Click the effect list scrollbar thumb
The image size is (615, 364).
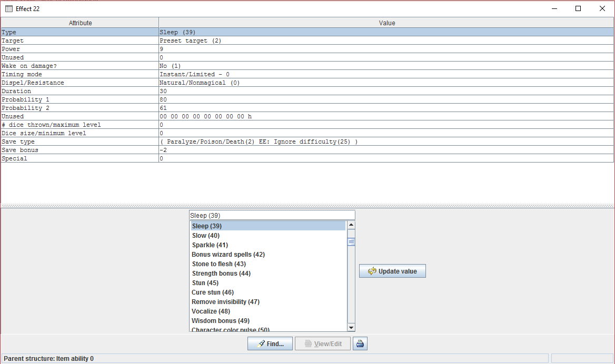(351, 241)
